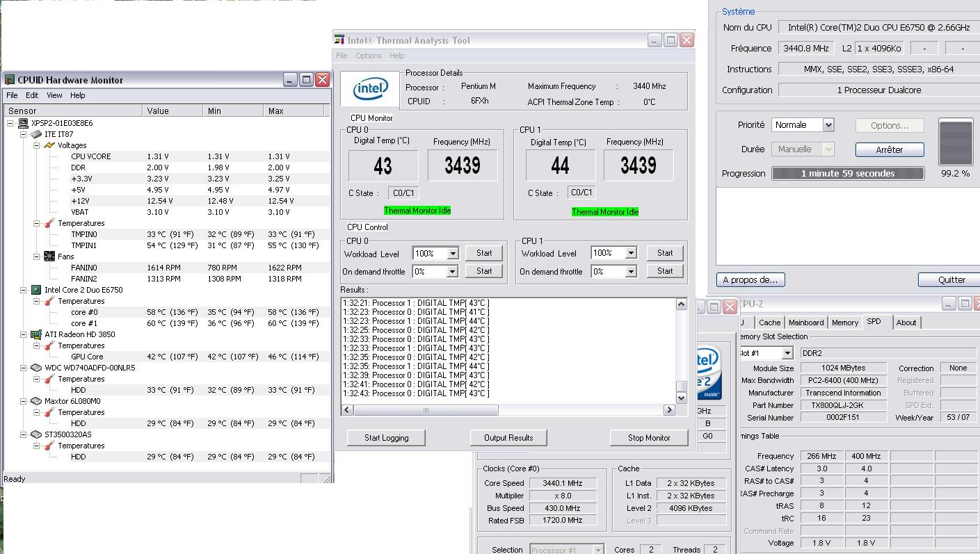Viewport: 980px width, 554px height.
Task: Click the WDC WD740ADFD hard drive icon
Action: point(36,368)
